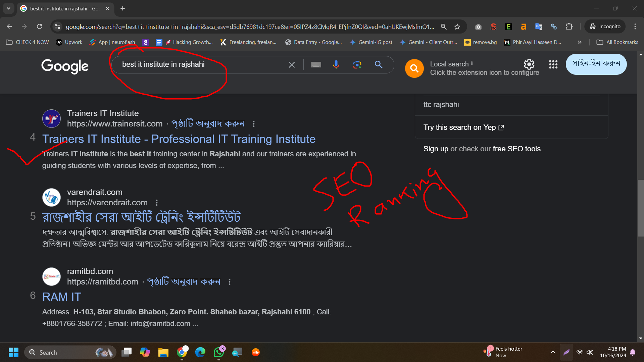Open the camera screenshot extension
Viewport: 644px width, 362px height.
(x=478, y=27)
